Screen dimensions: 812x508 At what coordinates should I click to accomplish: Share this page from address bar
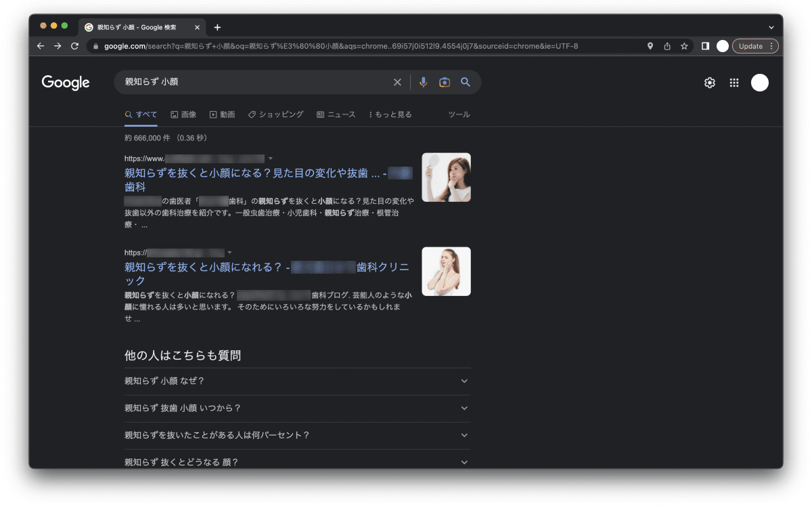click(x=667, y=46)
